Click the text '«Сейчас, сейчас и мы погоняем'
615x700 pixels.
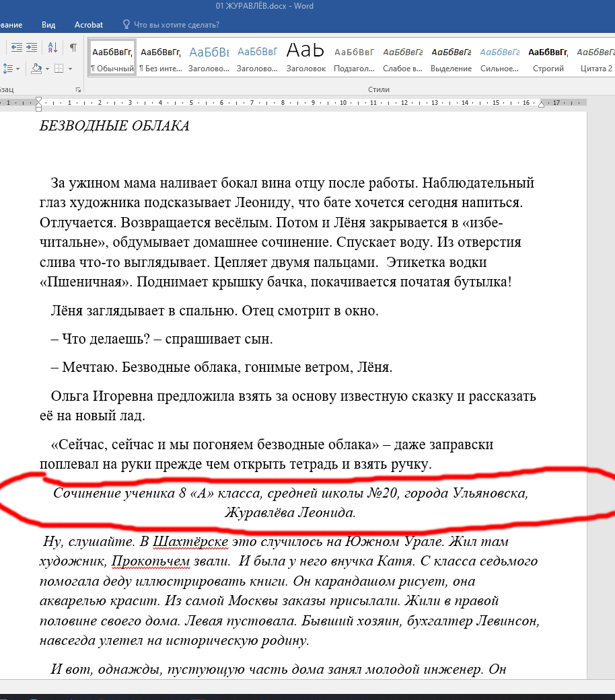(152, 444)
